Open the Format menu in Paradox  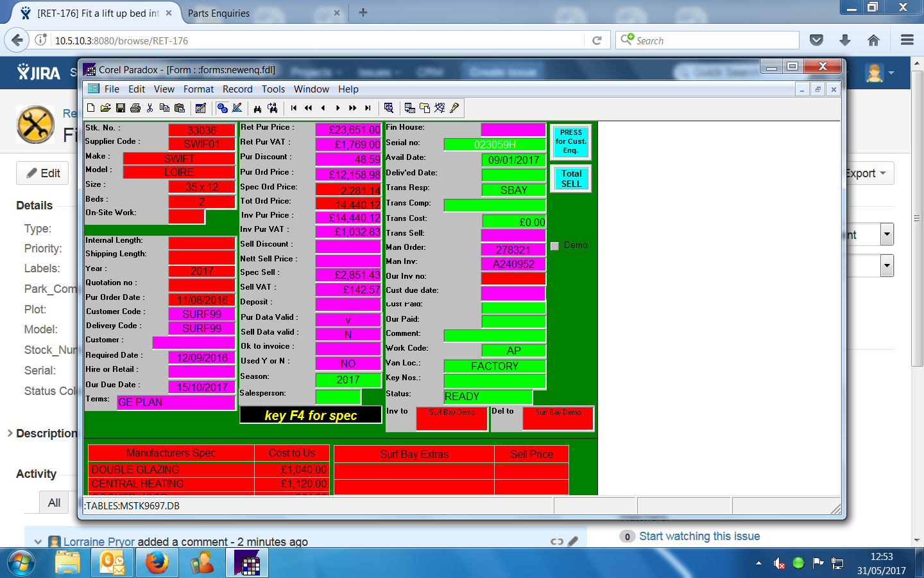(198, 89)
